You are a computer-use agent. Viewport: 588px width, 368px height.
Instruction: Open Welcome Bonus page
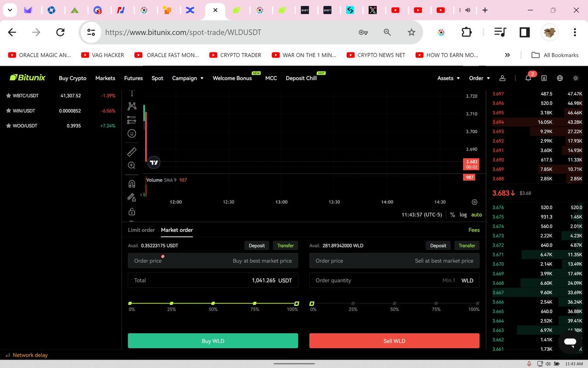[232, 78]
